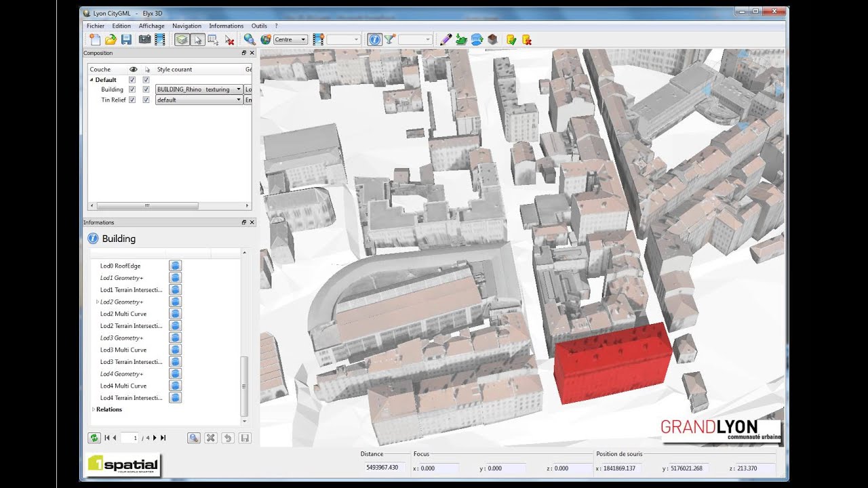
Task: Toggle selectable checkbox for Default group
Action: pyautogui.click(x=146, y=80)
